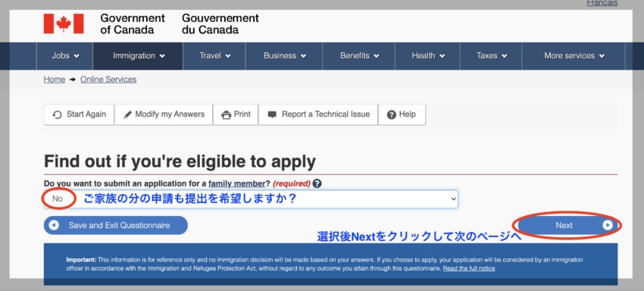Click the Read the full notice link
The width and height of the screenshot is (644, 291).
pyautogui.click(x=469, y=268)
